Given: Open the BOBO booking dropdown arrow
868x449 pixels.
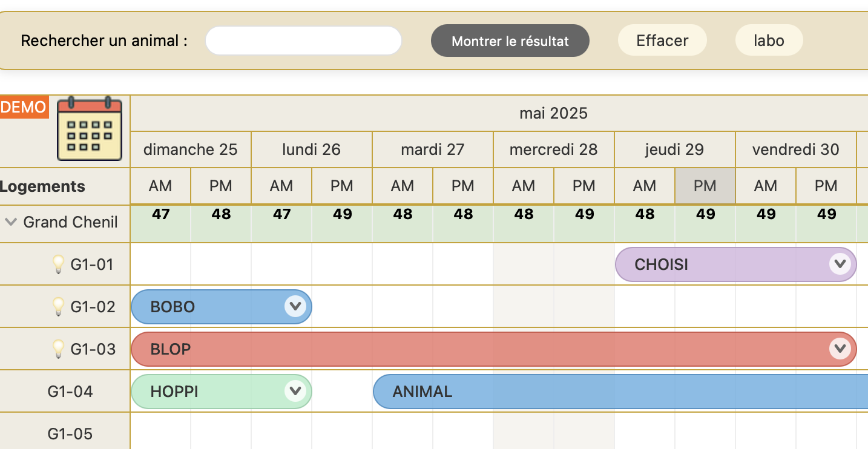Looking at the screenshot, I should click(x=295, y=306).
